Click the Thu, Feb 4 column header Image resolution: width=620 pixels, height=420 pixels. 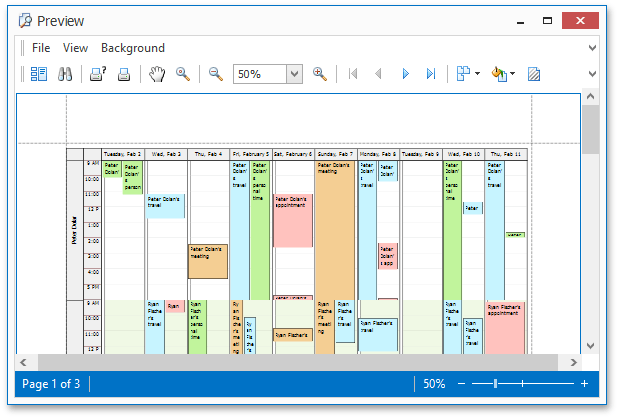208,154
